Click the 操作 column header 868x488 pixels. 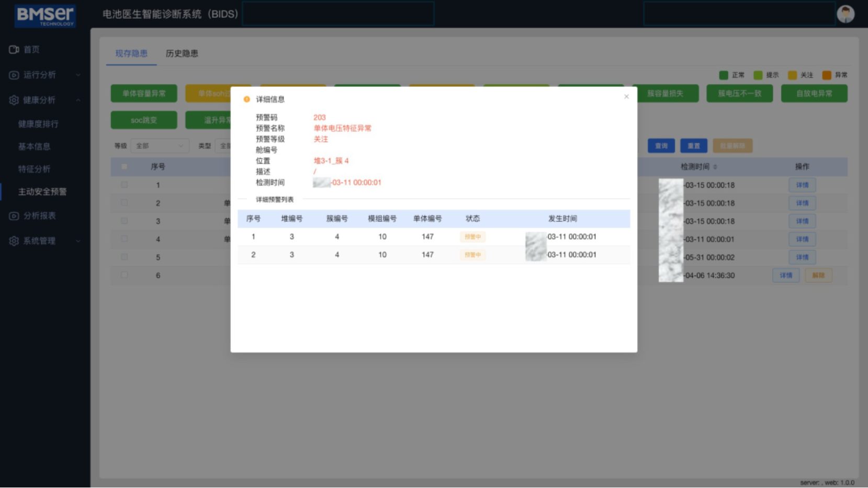pos(802,167)
